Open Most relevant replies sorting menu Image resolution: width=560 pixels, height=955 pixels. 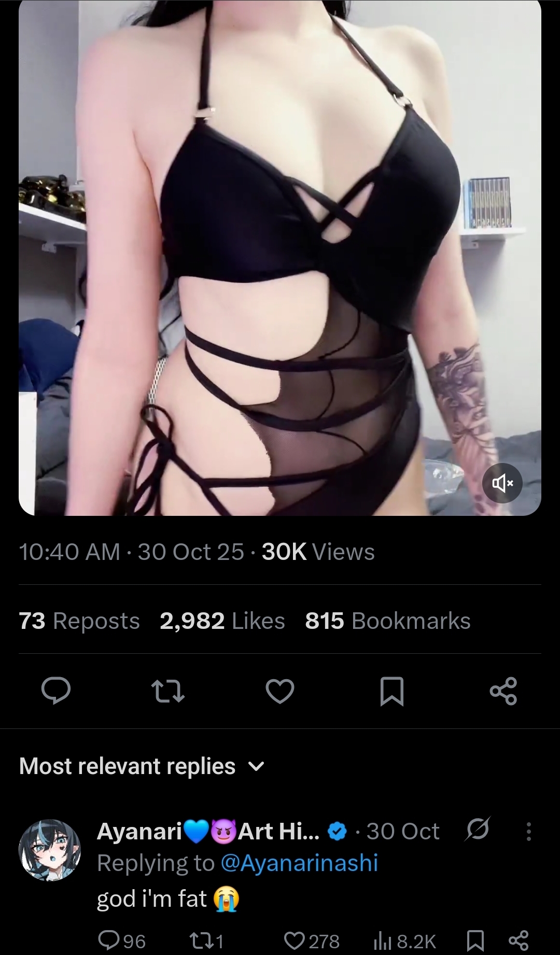(142, 766)
